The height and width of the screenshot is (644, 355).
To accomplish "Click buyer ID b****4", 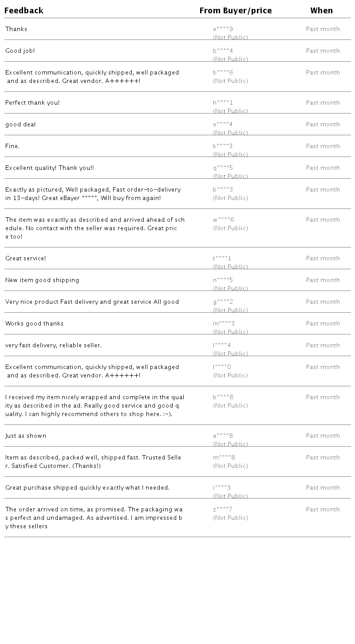I will tap(223, 51).
